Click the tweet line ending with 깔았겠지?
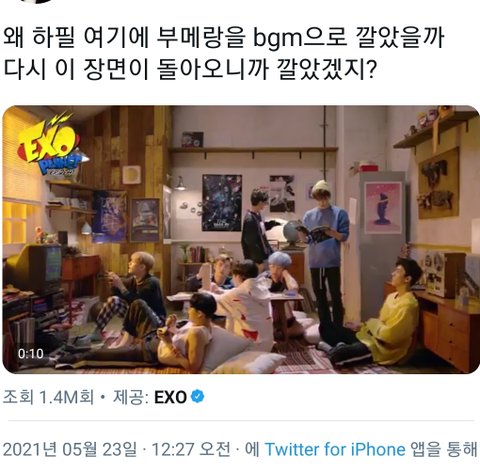The height and width of the screenshot is (472, 480). pyautogui.click(x=189, y=69)
